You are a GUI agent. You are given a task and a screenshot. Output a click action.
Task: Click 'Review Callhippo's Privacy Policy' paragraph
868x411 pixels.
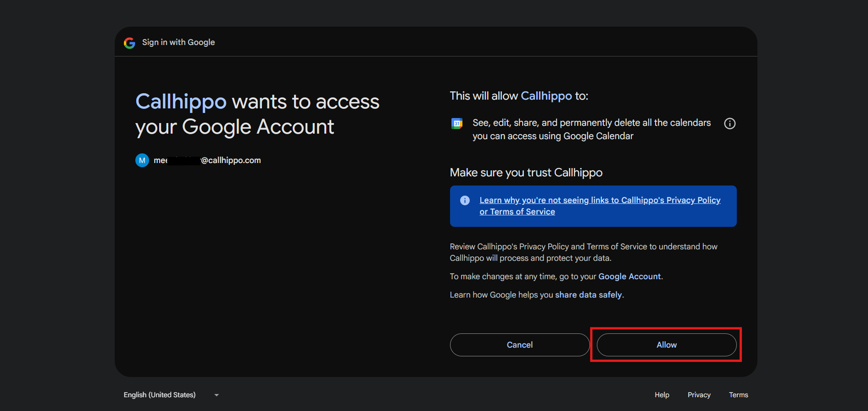584,252
